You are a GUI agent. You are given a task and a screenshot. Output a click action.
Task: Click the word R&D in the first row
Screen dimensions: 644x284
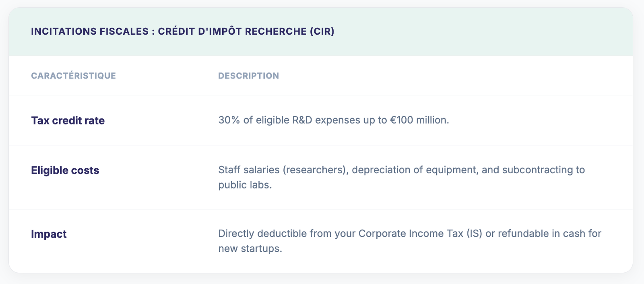point(302,120)
